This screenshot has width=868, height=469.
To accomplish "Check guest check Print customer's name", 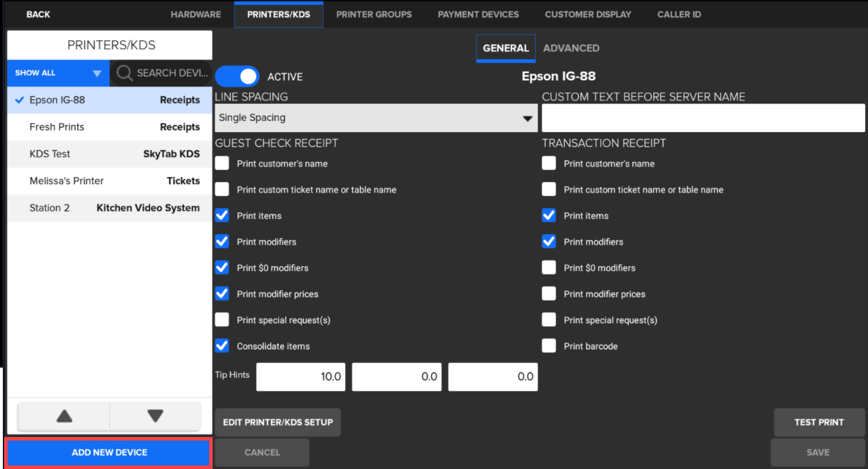I will [x=222, y=164].
